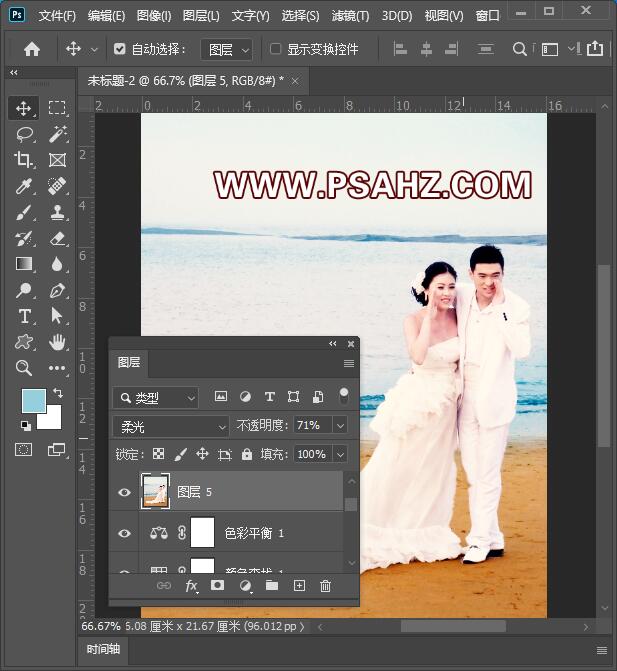Open the layer filter type dropdown
Viewport: 617px width, 671px height.
click(x=156, y=398)
